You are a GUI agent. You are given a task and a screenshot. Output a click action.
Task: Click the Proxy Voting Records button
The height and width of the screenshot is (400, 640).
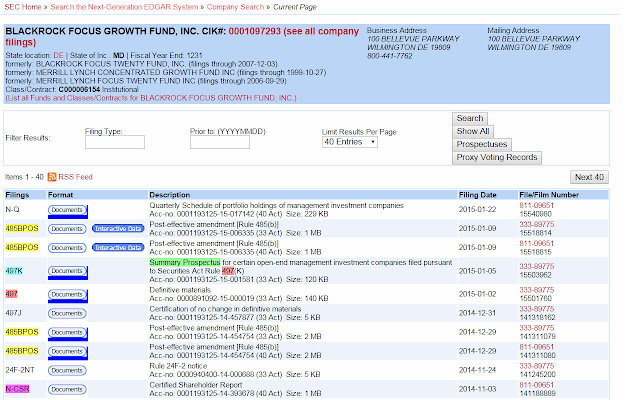click(497, 158)
